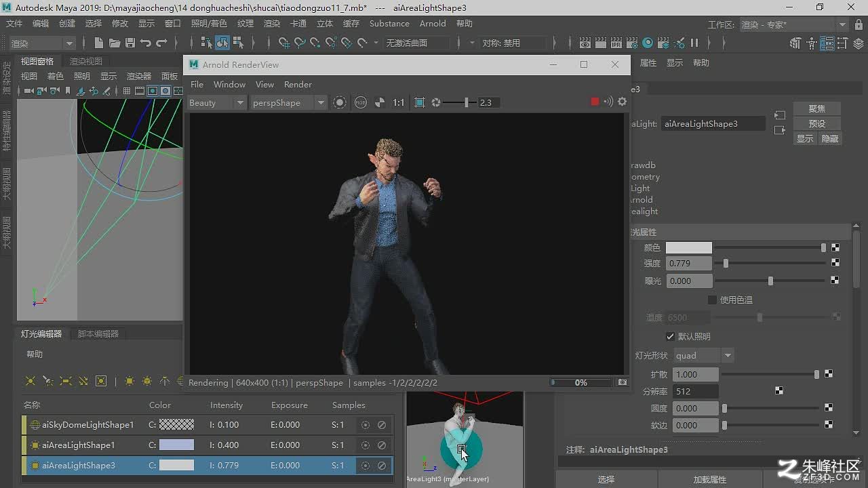Screen dimensions: 868x488
Task: Open the Arnold menu in Maya menu bar
Action: [x=433, y=24]
